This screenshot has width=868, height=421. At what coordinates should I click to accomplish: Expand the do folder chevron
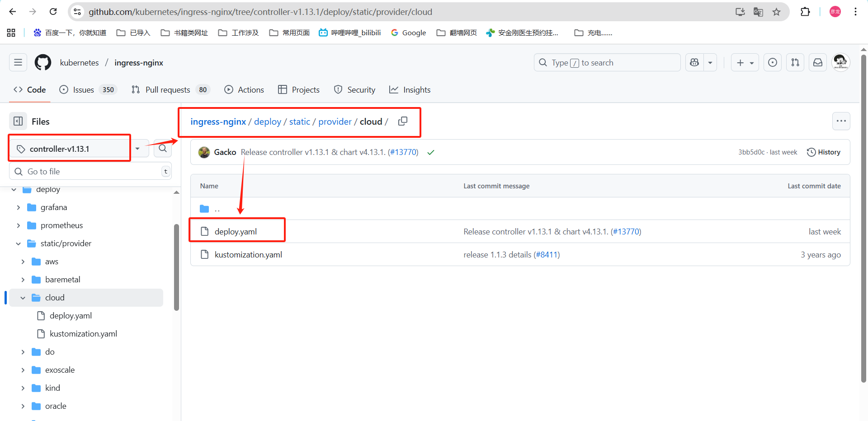point(23,352)
